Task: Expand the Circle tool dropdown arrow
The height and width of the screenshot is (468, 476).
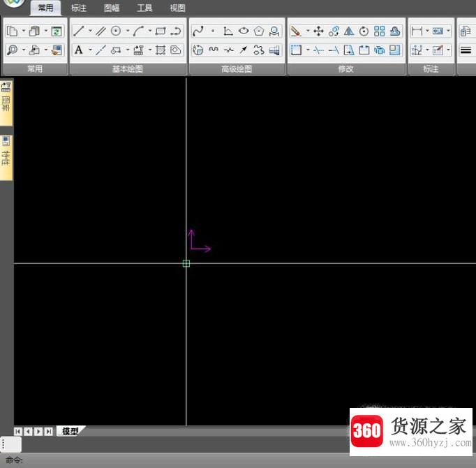Action: [x=128, y=31]
